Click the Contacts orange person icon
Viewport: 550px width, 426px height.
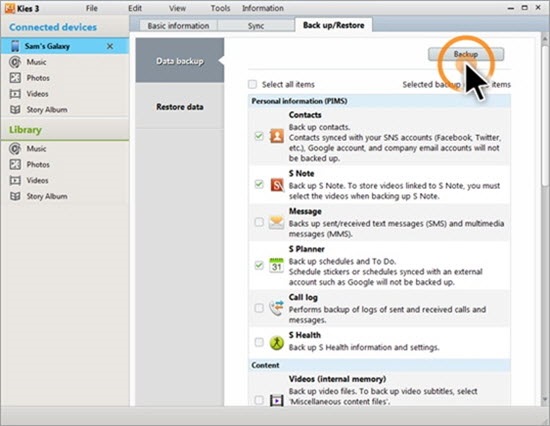(277, 136)
